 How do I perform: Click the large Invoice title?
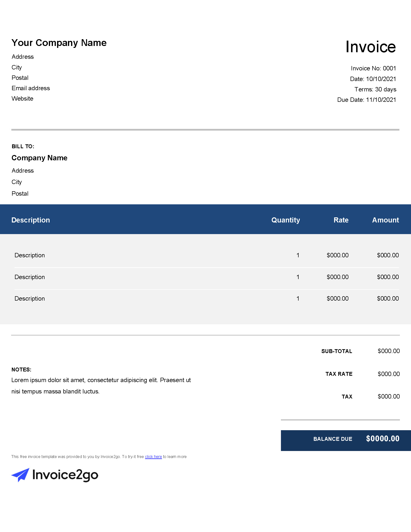[370, 47]
